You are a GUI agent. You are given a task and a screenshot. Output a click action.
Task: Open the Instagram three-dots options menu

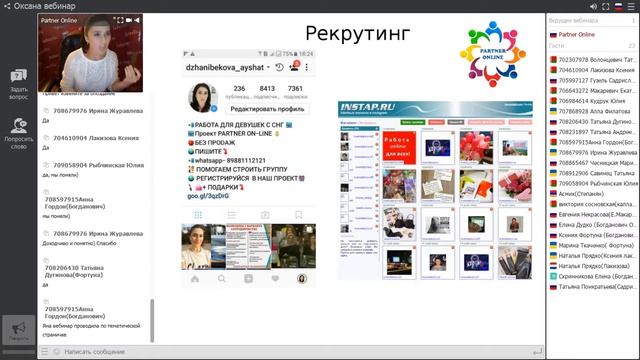tap(307, 67)
